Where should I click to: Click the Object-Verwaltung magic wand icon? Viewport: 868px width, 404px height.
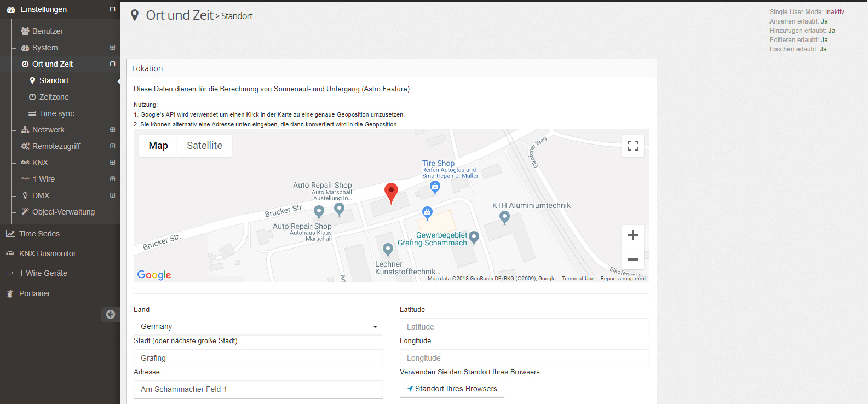click(x=25, y=212)
